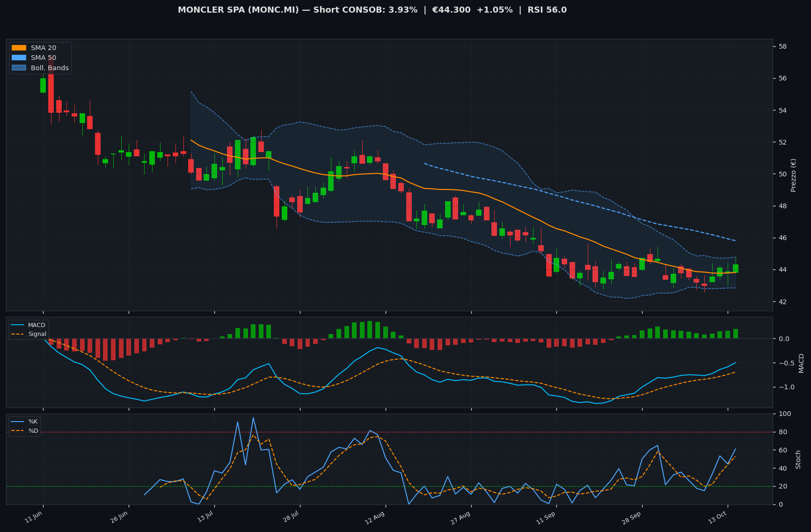This screenshot has height=532, width=811.
Task: Click the price axis value 48
Action: (x=782, y=206)
